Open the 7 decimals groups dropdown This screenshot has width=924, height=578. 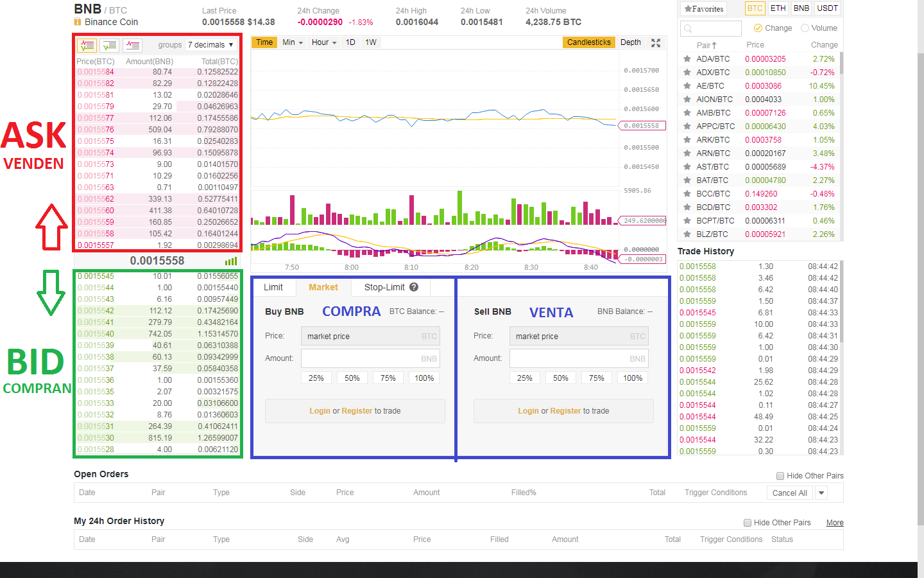pyautogui.click(x=210, y=45)
